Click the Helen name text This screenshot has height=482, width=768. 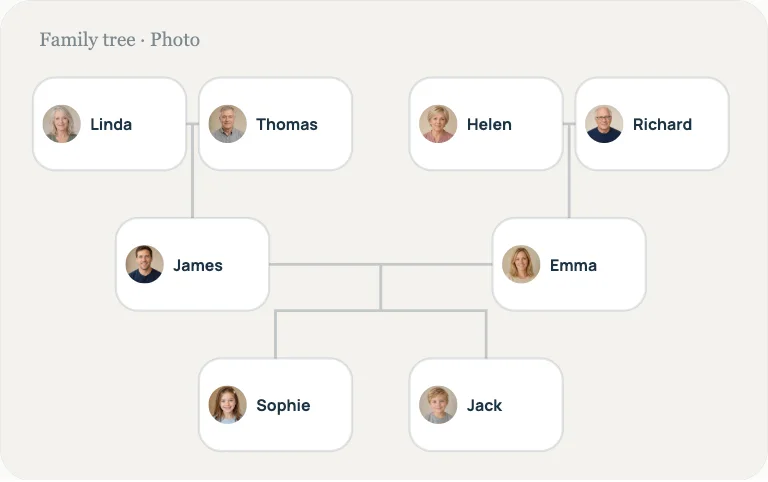pyautogui.click(x=489, y=124)
